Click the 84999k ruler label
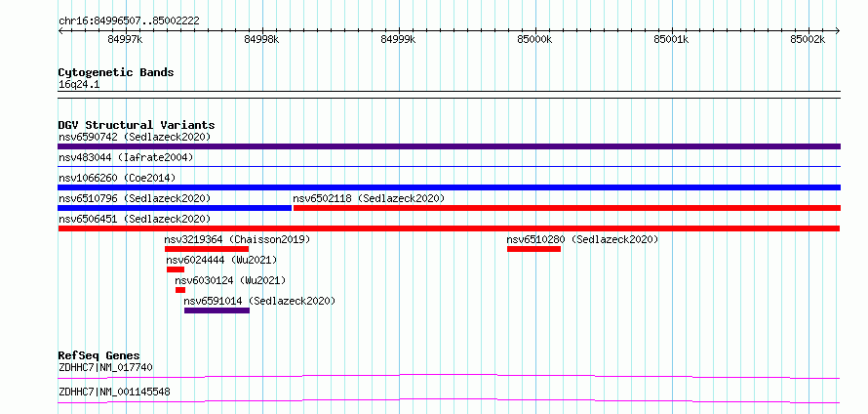 pos(399,39)
